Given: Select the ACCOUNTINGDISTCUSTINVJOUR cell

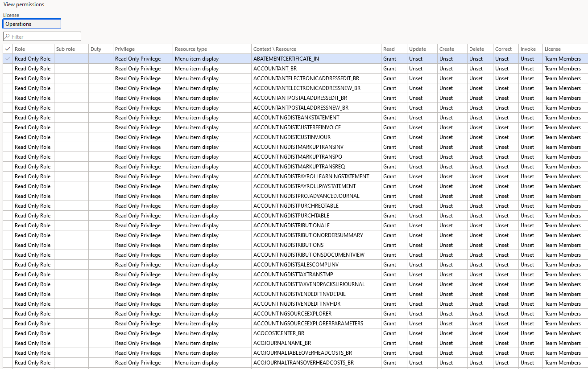Looking at the screenshot, I should (x=316, y=137).
